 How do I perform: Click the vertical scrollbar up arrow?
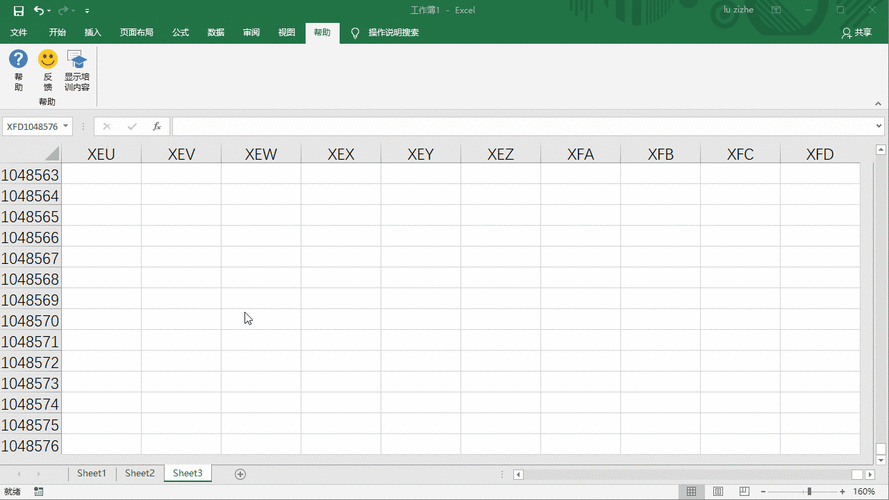pyautogui.click(x=880, y=150)
